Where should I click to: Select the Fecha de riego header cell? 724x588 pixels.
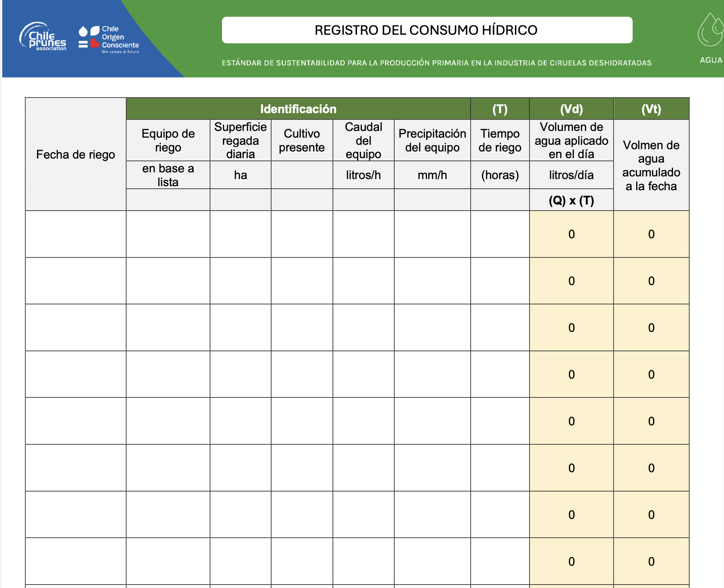click(x=76, y=154)
